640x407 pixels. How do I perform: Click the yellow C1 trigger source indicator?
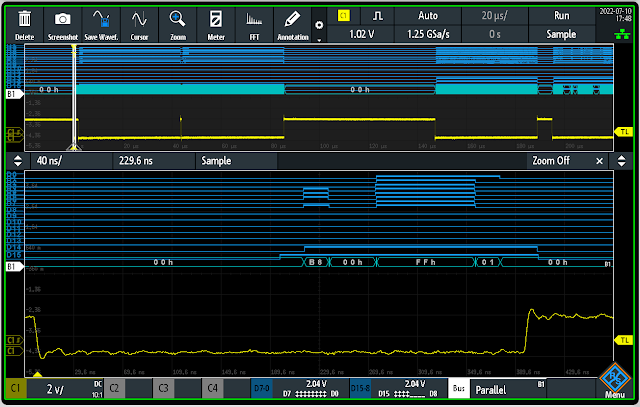pyautogui.click(x=343, y=16)
